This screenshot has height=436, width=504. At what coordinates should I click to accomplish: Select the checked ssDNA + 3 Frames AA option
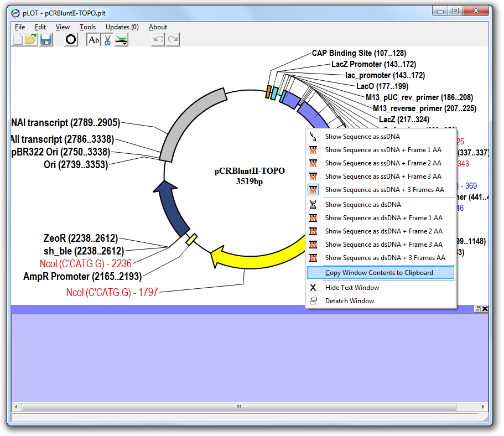tap(384, 190)
